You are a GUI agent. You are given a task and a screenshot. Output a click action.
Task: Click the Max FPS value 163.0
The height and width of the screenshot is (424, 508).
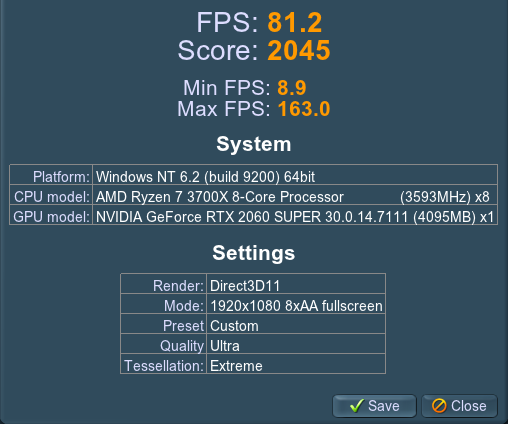coord(304,109)
